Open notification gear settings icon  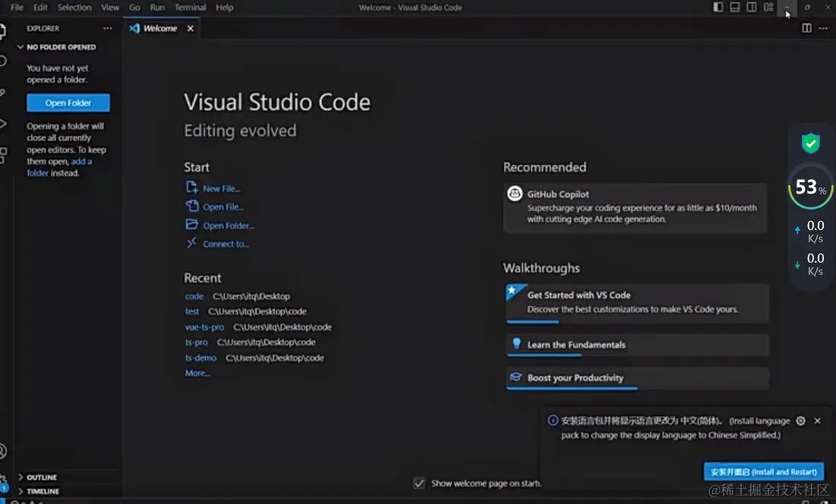point(801,421)
